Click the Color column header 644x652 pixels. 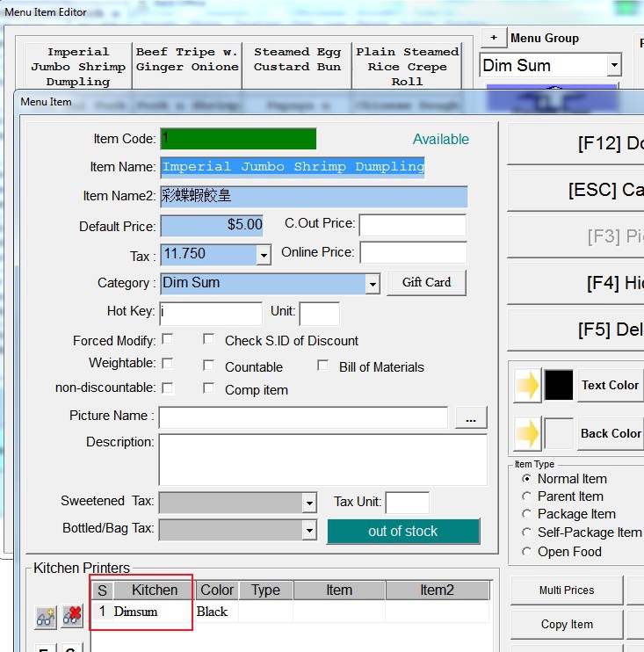coord(217,590)
